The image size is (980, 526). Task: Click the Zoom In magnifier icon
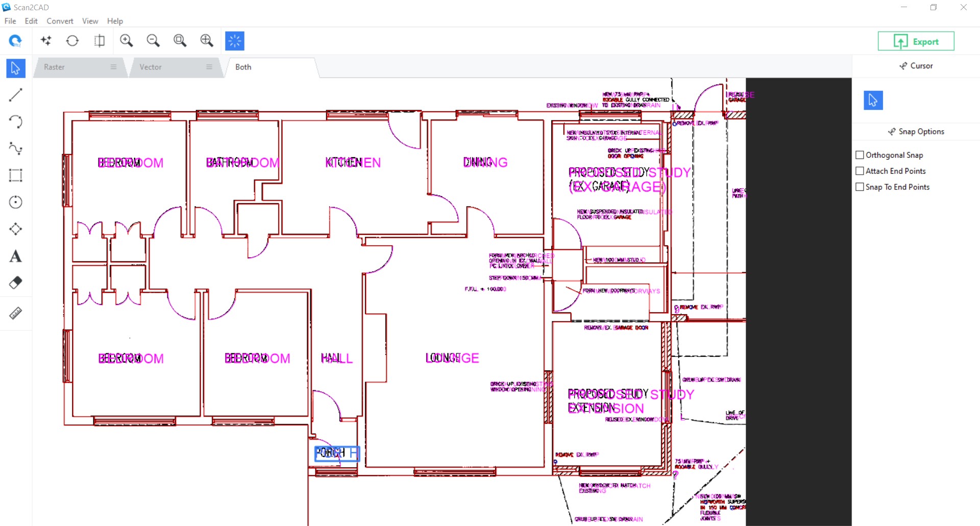(127, 40)
